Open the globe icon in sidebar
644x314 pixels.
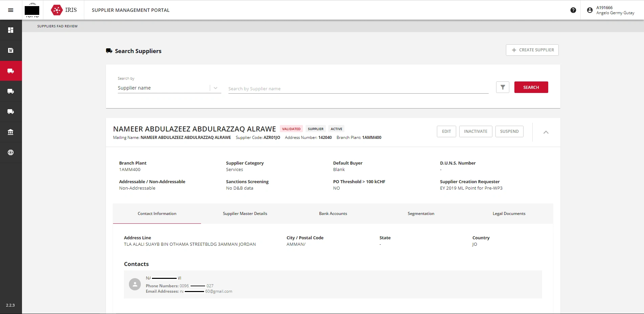(x=11, y=152)
